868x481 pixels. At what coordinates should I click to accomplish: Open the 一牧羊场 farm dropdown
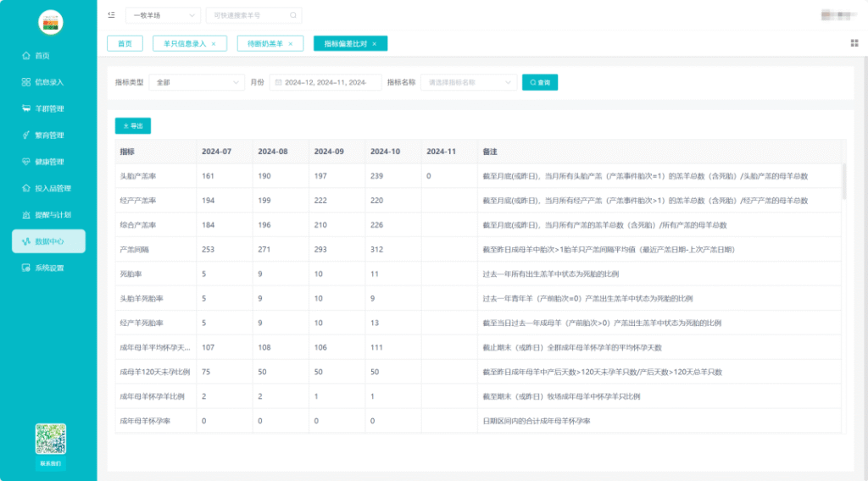164,15
